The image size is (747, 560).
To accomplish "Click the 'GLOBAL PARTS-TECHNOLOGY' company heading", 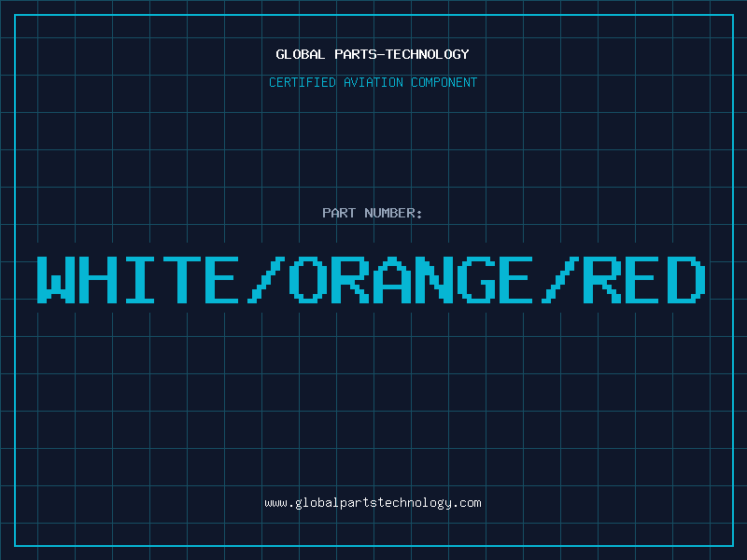I will click(x=373, y=54).
